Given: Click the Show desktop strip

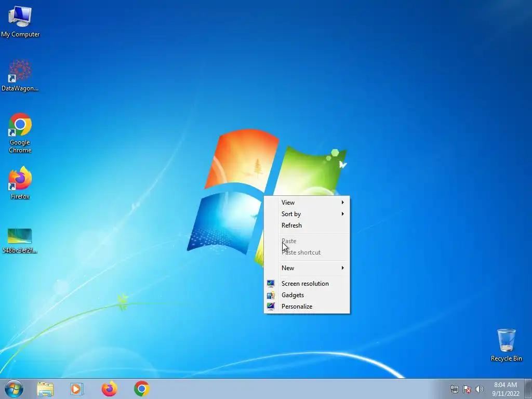Looking at the screenshot, I should [x=528, y=389].
